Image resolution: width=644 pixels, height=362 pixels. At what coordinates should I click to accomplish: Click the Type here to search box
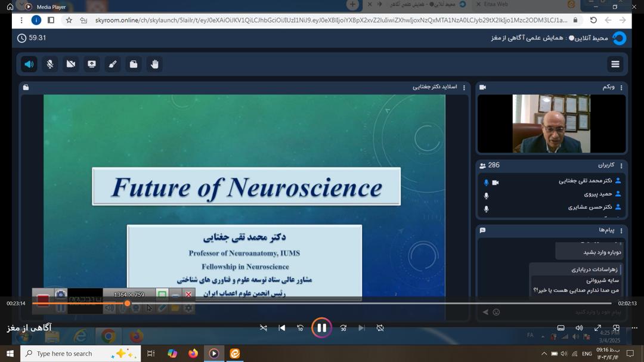pos(80,354)
